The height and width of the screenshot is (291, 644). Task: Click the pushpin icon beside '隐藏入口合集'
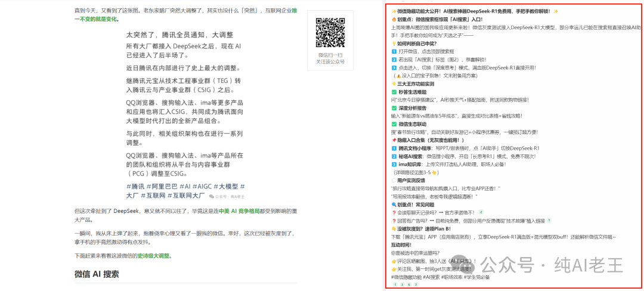(394, 140)
